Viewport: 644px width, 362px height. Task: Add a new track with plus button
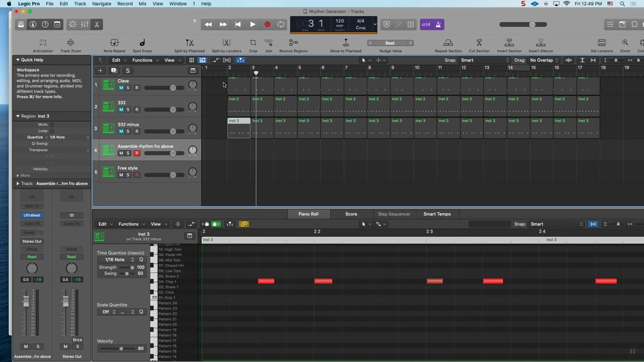point(100,71)
